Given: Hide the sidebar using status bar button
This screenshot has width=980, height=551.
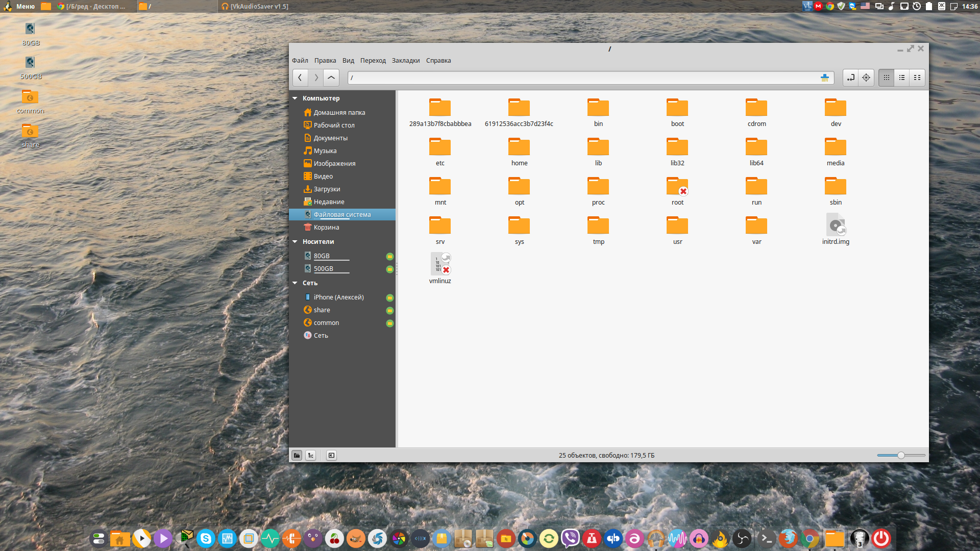Looking at the screenshot, I should 331,455.
